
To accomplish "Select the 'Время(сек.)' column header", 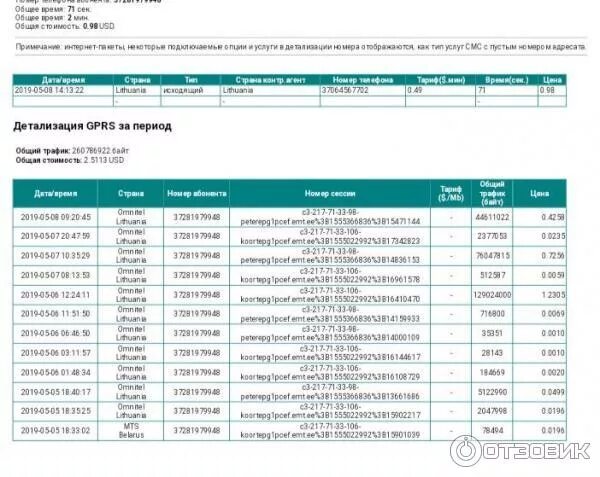I will 506,80.
